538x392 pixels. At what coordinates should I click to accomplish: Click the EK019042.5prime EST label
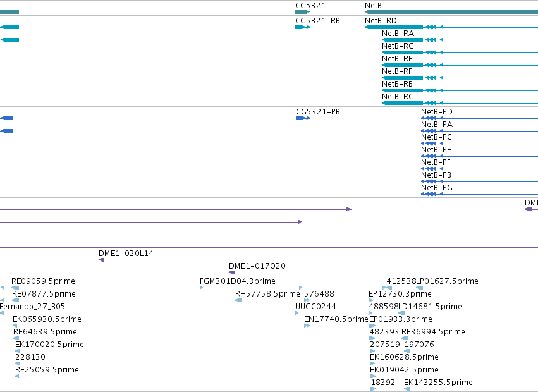tap(404, 371)
